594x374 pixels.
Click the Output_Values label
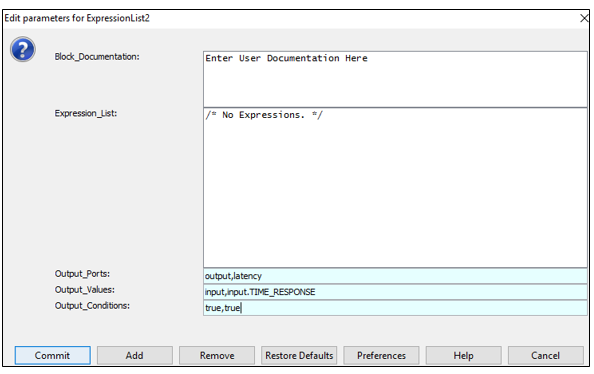(x=84, y=290)
